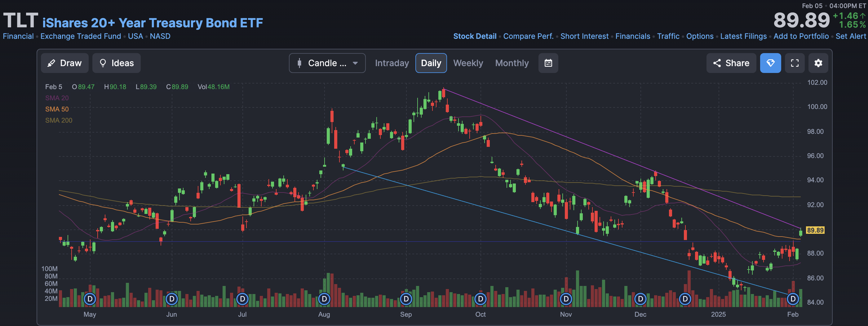This screenshot has height=326, width=868.
Task: Open the calendar date range icon
Action: click(548, 63)
